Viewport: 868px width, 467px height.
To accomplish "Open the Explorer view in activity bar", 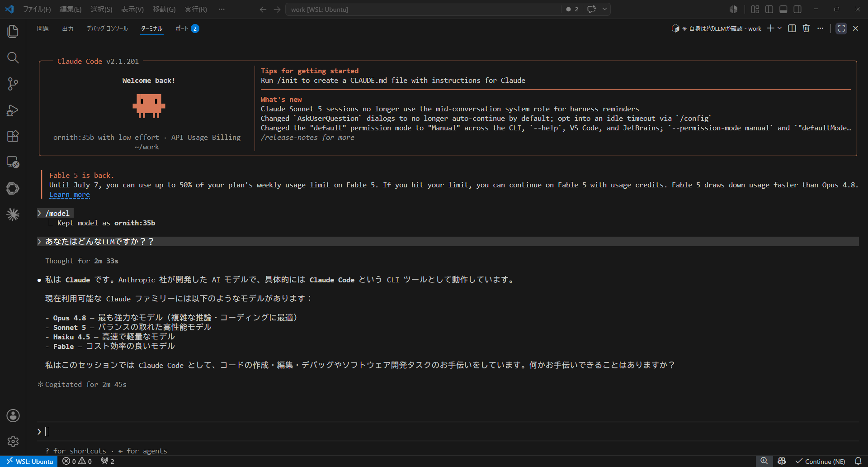I will 13,31.
